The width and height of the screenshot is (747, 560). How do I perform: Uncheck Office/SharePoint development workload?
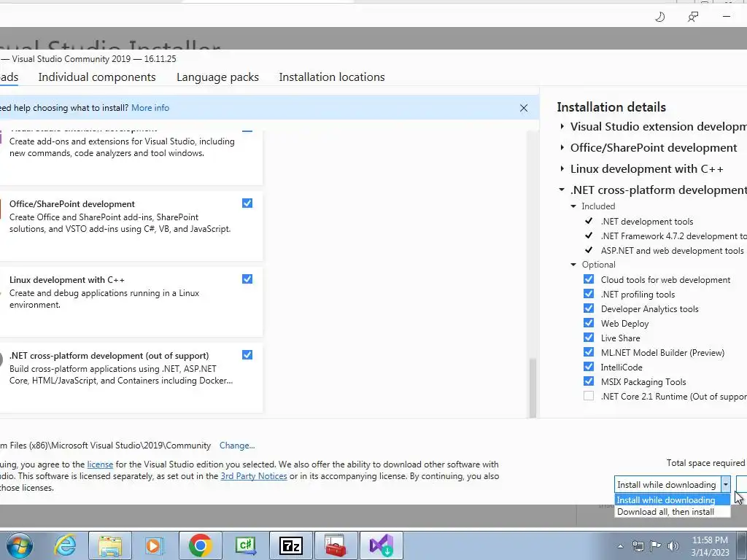pyautogui.click(x=247, y=203)
